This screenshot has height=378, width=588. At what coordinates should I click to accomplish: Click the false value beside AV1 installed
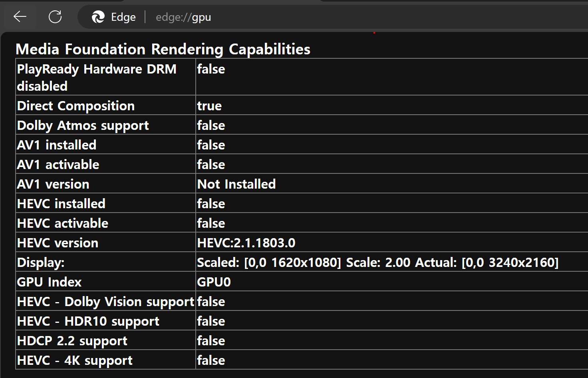[211, 145]
